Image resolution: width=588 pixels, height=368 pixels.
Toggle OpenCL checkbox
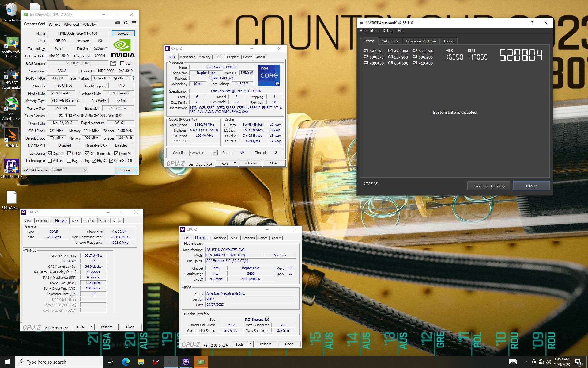coord(50,154)
